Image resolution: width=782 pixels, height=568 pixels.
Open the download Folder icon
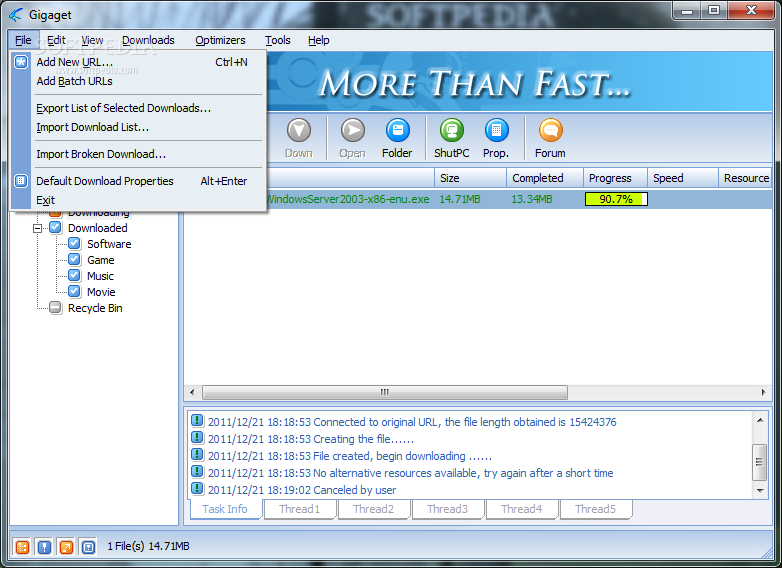397,131
